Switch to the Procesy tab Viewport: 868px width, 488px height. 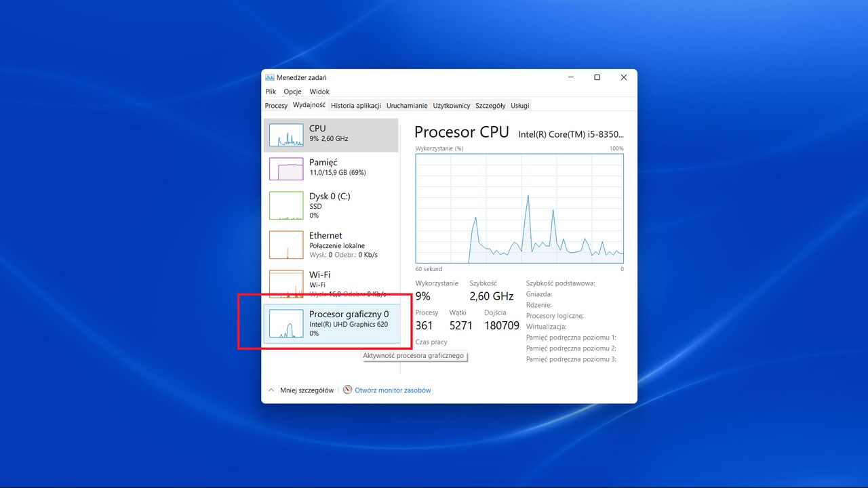click(276, 105)
